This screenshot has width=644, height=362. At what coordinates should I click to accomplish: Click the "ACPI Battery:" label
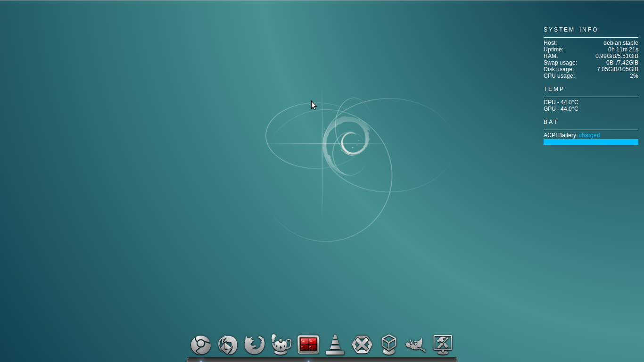[561, 135]
